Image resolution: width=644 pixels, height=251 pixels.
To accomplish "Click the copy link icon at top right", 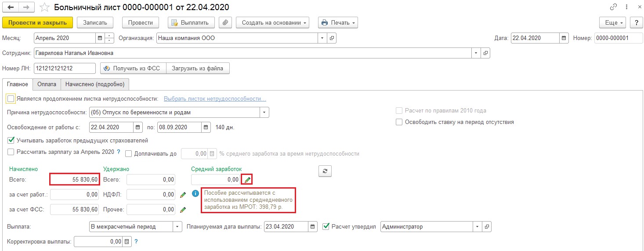I will pos(614,7).
